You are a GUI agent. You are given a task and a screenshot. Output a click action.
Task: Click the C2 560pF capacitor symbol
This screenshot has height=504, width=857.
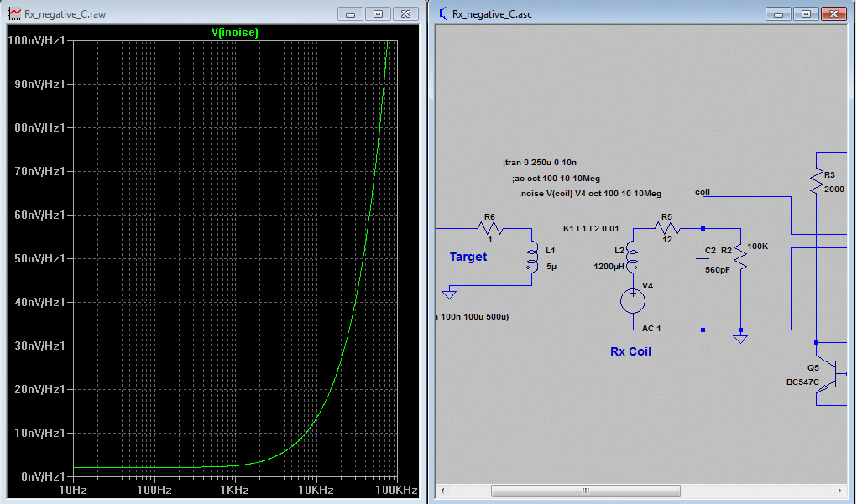coord(703,261)
